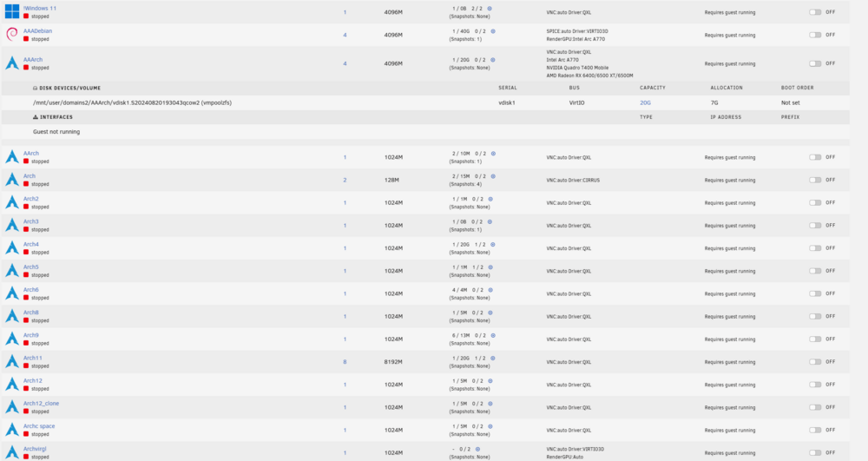Enable autostart for Arch11 VM
The width and height of the screenshot is (868, 461).
click(x=815, y=361)
